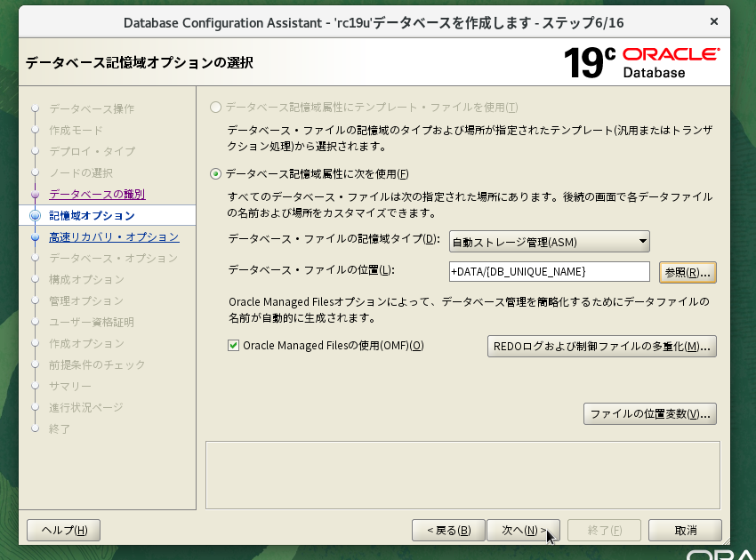Click the 参照(R)... browse button
756x560 pixels.
[x=688, y=273]
